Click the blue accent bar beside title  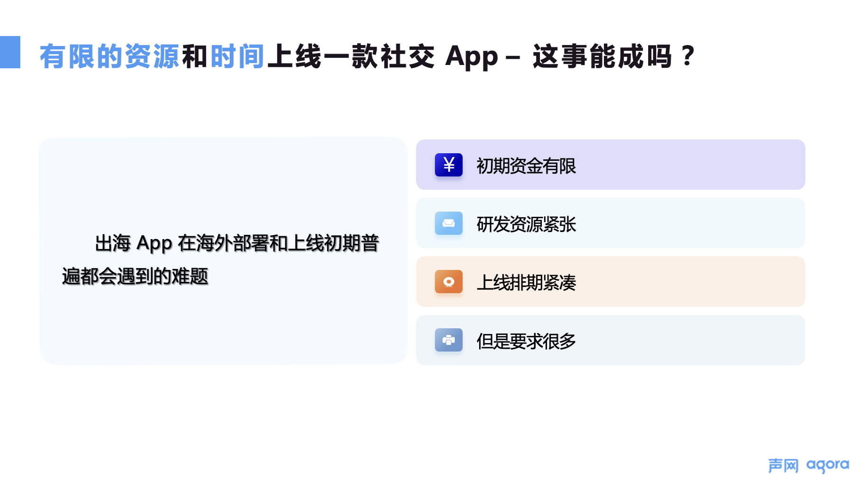(x=10, y=52)
